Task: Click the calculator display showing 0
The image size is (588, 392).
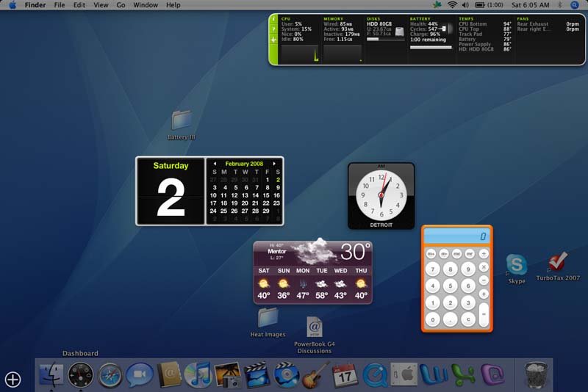Action: 456,236
